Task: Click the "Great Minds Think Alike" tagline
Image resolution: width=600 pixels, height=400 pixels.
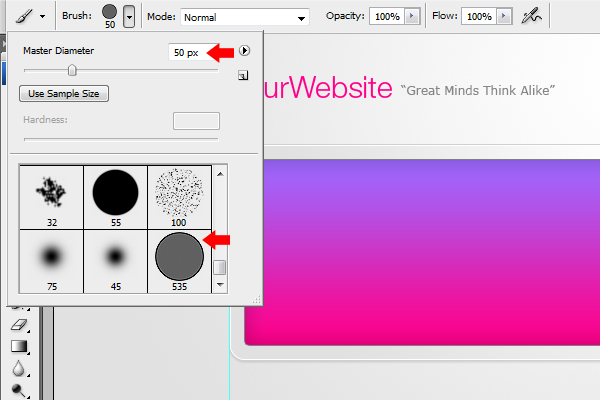Action: [478, 90]
